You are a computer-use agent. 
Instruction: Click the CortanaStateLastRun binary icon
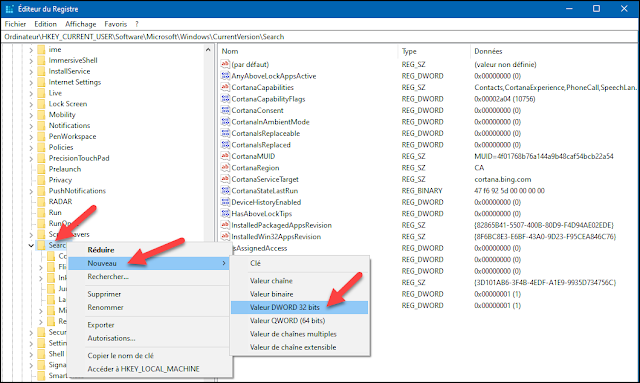point(225,190)
